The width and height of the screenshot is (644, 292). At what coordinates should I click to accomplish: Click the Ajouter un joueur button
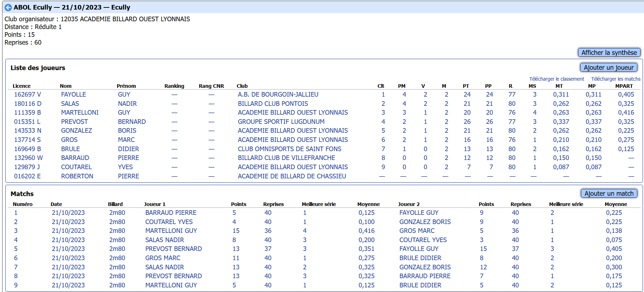click(609, 67)
